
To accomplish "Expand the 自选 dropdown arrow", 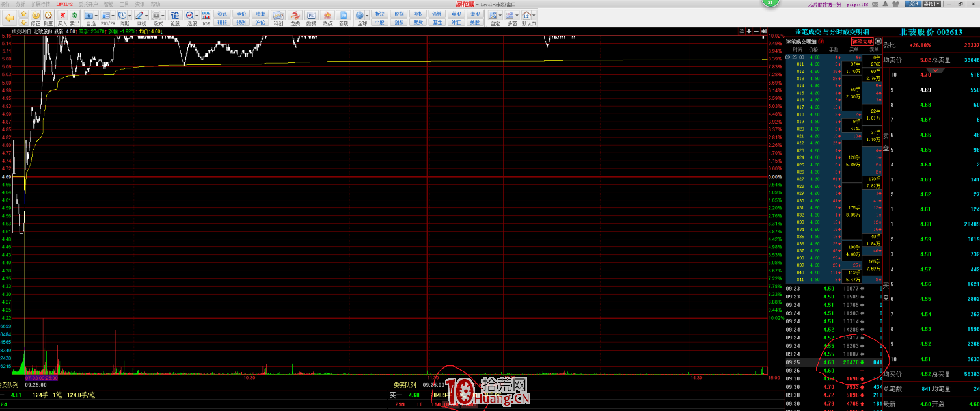I will [x=96, y=16].
